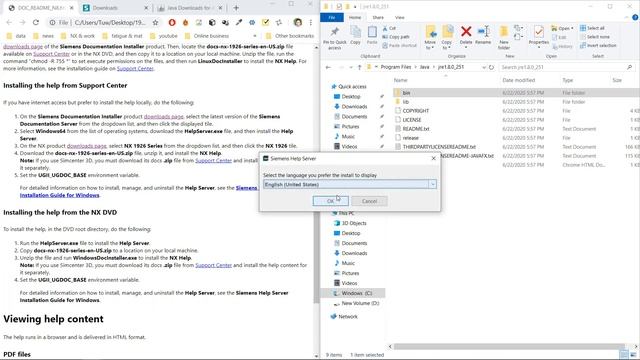The width and height of the screenshot is (640, 360).
Task: Open the Chrome three-dot menu
Action: [x=311, y=22]
